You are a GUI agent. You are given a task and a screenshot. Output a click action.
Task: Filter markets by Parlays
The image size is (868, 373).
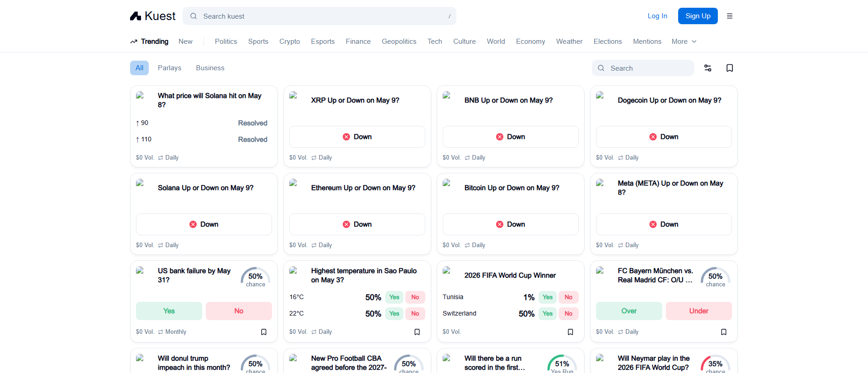(170, 68)
